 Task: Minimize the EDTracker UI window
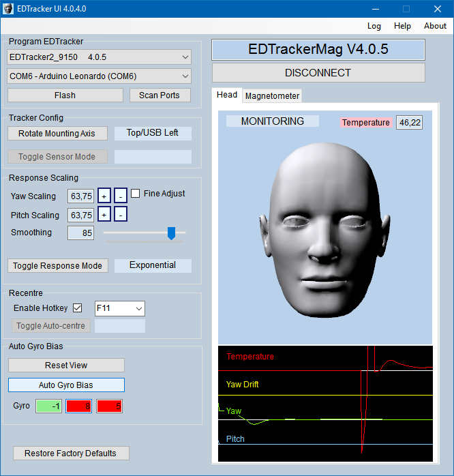pyautogui.click(x=376, y=9)
